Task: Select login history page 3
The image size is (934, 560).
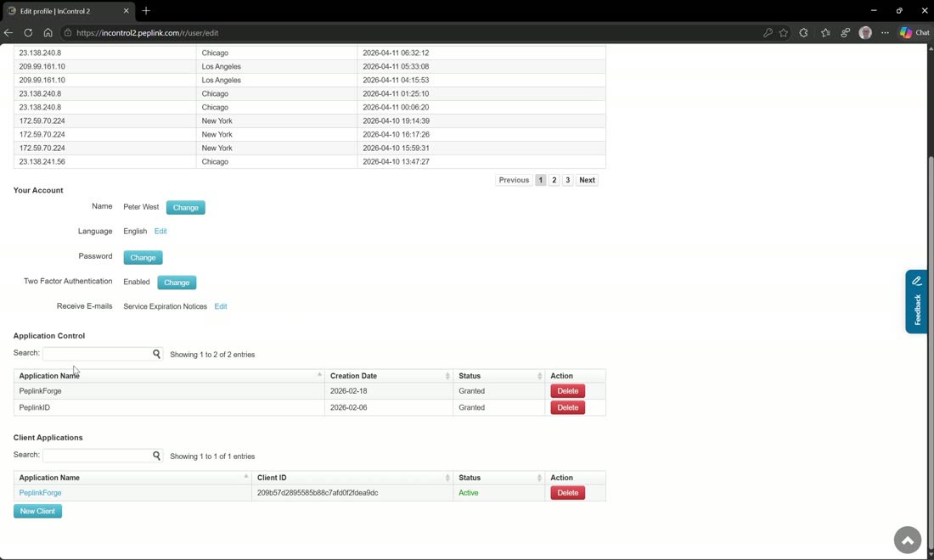Action: [x=568, y=180]
